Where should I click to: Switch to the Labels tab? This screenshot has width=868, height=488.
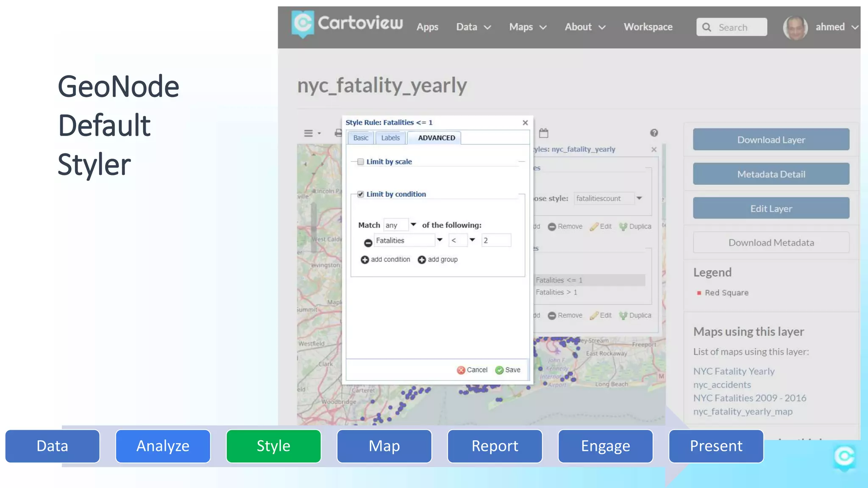pyautogui.click(x=390, y=138)
